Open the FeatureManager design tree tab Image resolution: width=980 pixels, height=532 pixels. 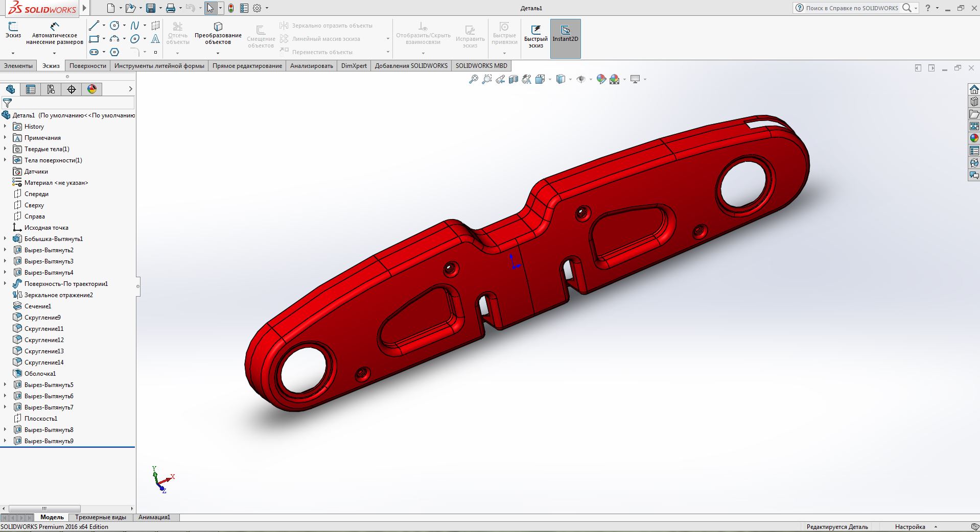(x=10, y=89)
